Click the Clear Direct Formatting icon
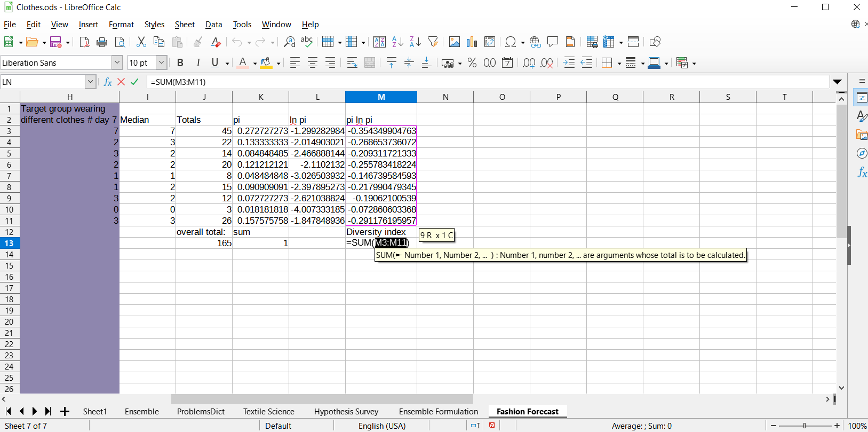The height and width of the screenshot is (432, 868). (216, 42)
